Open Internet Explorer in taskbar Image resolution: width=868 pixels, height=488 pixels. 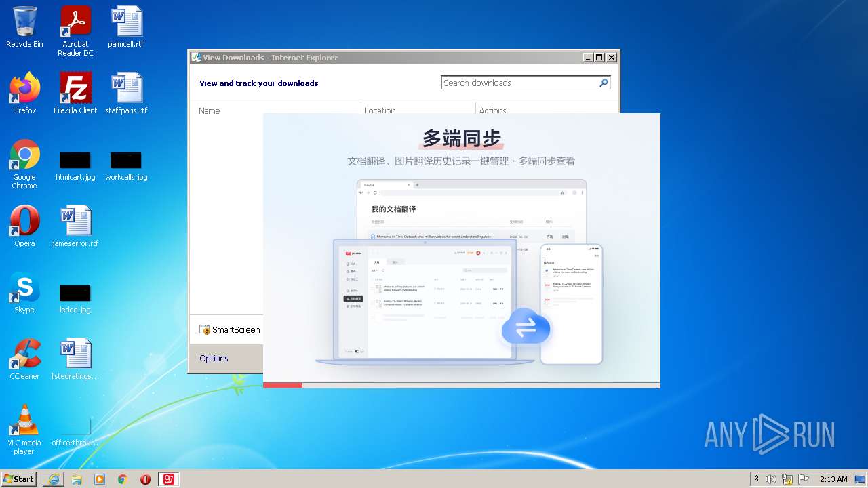(x=54, y=479)
